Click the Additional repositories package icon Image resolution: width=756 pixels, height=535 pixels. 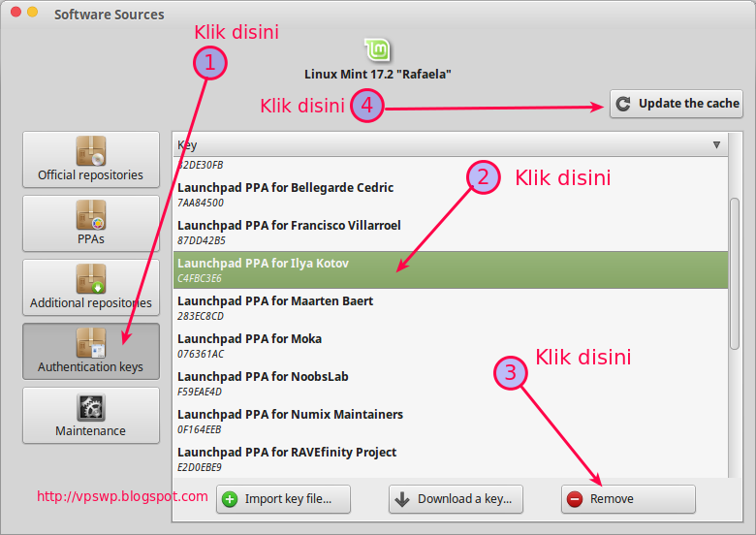click(91, 279)
